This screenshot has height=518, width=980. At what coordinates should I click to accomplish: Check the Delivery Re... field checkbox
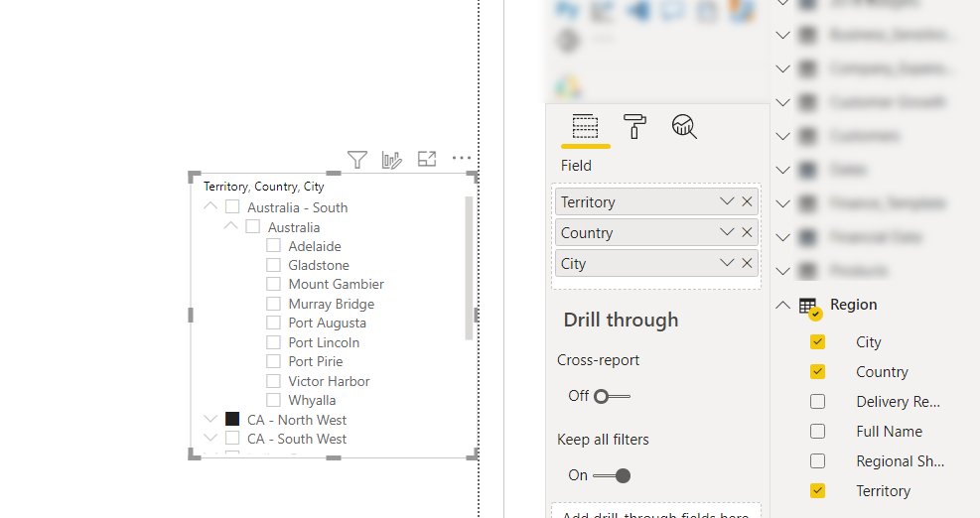[817, 401]
